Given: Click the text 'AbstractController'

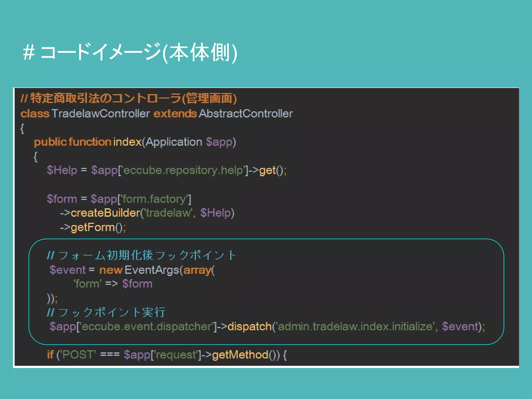Looking at the screenshot, I should coord(246,114).
